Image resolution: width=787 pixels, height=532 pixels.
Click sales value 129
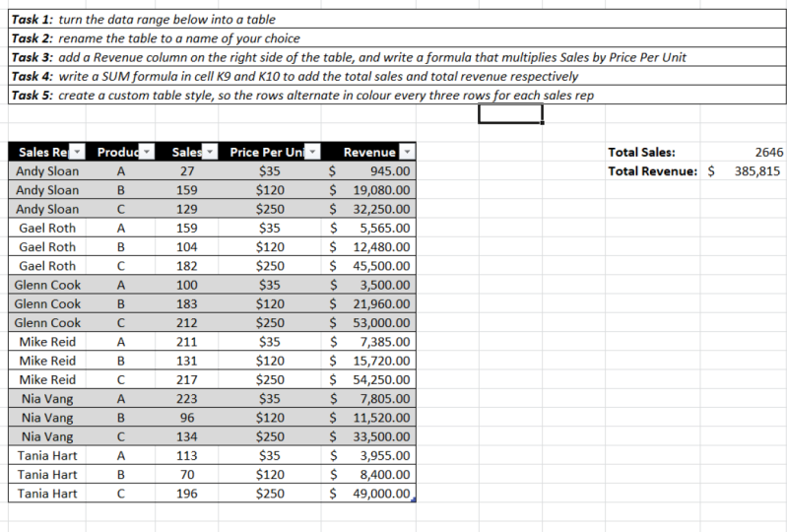tap(187, 209)
